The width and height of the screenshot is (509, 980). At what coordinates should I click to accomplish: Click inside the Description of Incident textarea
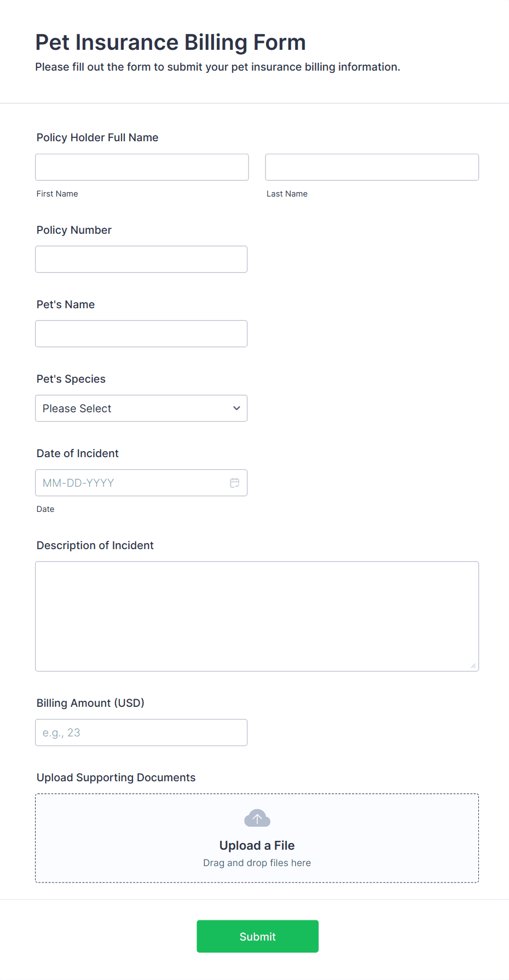pyautogui.click(x=257, y=616)
